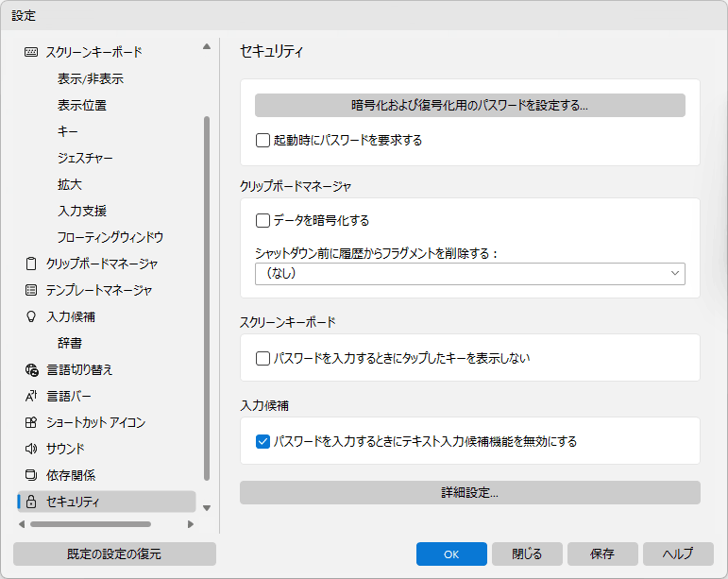Click horizontal scroll right arrow
The image size is (728, 579).
click(x=191, y=524)
